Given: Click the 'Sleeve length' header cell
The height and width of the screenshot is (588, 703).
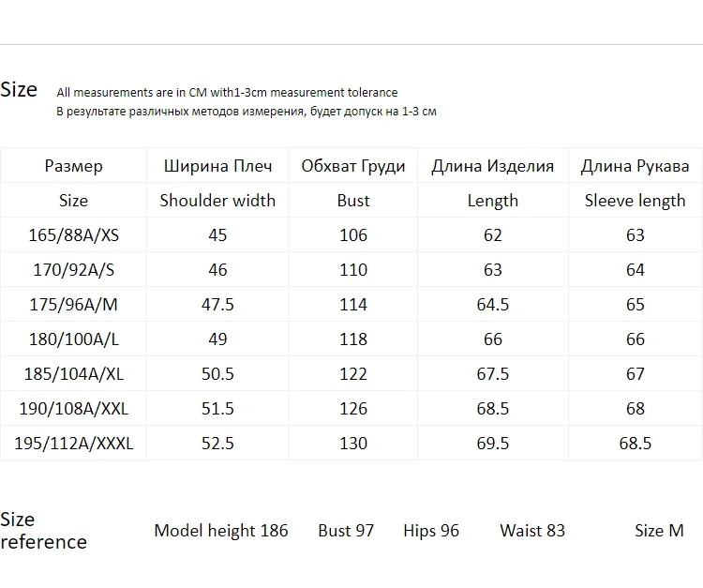Looking at the screenshot, I should tap(635, 201).
